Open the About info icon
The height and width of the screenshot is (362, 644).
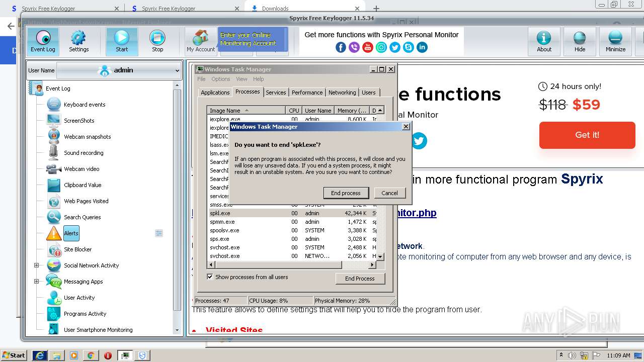[544, 41]
